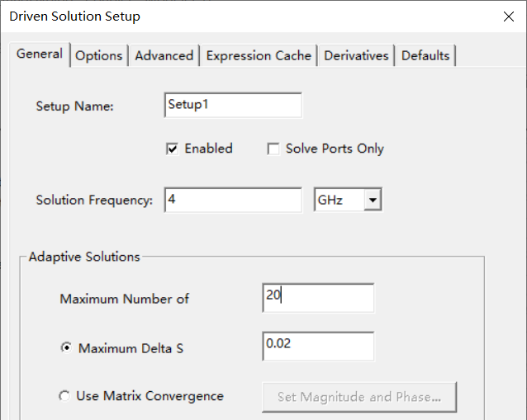
Task: Select the Maximum Delta S radio button
Action: coord(67,348)
